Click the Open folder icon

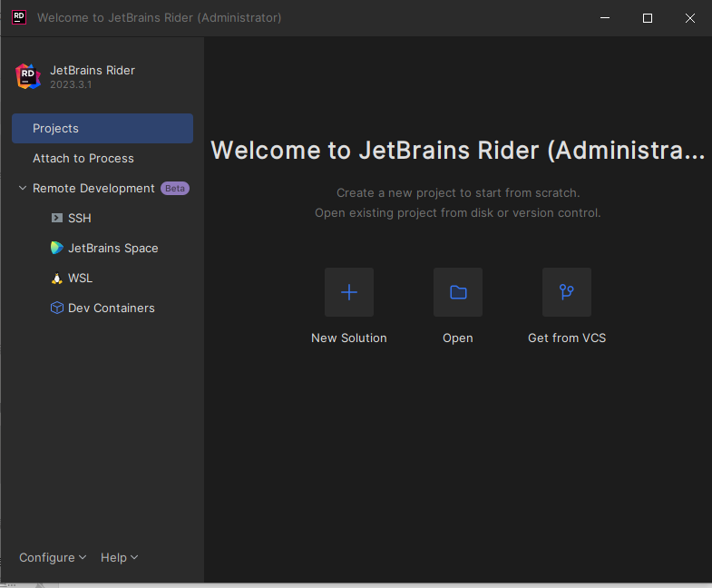click(458, 292)
